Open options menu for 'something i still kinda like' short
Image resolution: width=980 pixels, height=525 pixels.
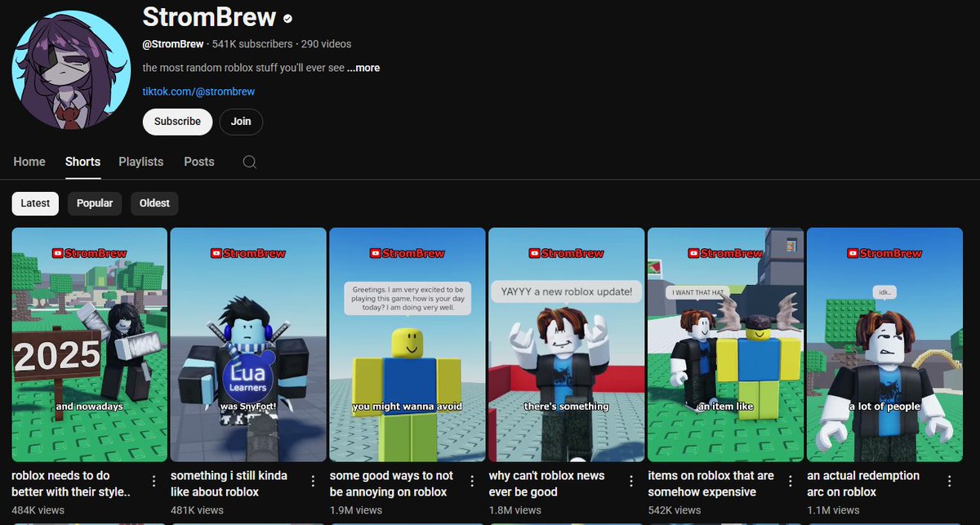(314, 482)
